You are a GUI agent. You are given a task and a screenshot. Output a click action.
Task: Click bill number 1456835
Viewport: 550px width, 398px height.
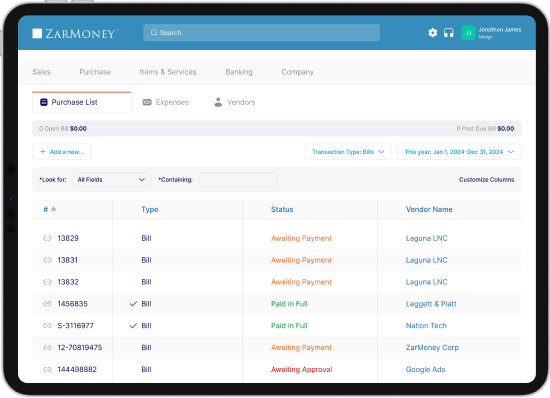click(x=73, y=304)
